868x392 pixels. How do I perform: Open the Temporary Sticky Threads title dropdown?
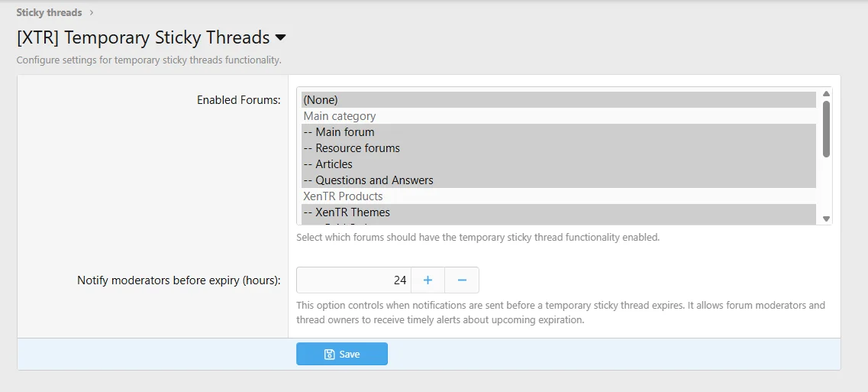pyautogui.click(x=280, y=37)
